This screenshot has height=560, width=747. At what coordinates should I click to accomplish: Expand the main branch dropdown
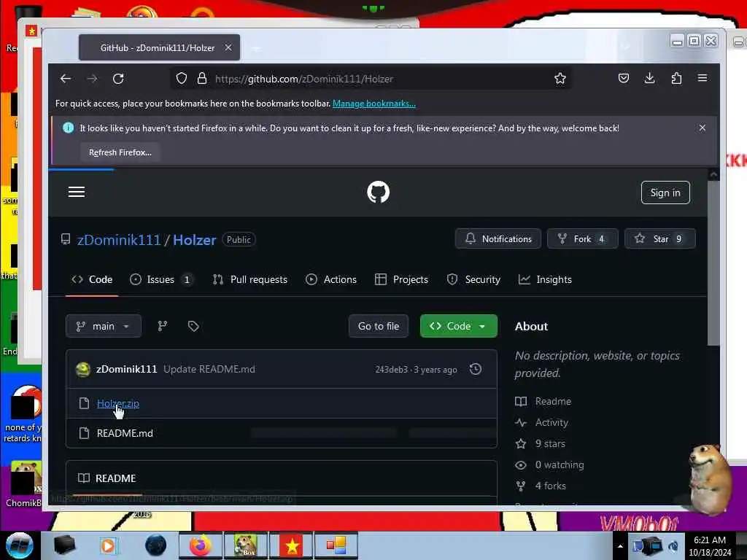[x=104, y=326]
